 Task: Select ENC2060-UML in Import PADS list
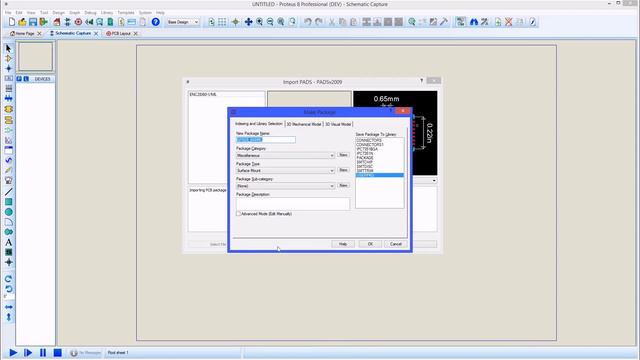pos(203,94)
